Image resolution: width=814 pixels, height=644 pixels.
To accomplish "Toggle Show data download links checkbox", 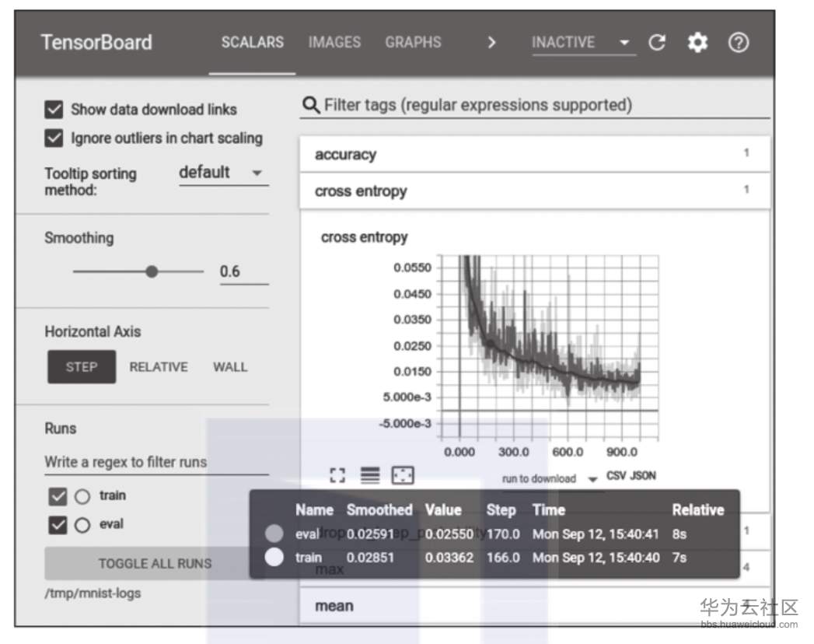I will (54, 110).
